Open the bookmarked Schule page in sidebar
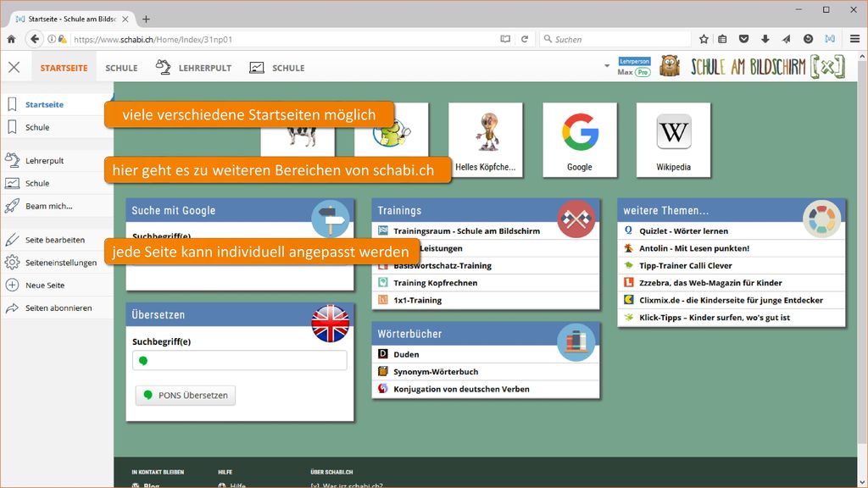This screenshot has width=868, height=488. [37, 127]
